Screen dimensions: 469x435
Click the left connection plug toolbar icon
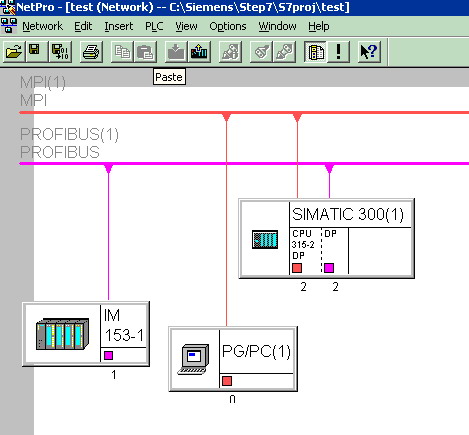(261, 52)
